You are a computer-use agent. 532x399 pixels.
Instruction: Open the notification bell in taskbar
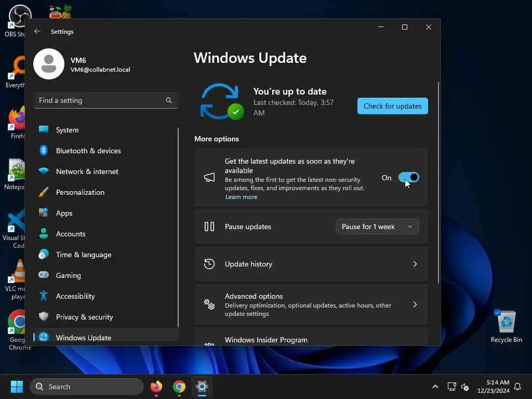coord(517,387)
